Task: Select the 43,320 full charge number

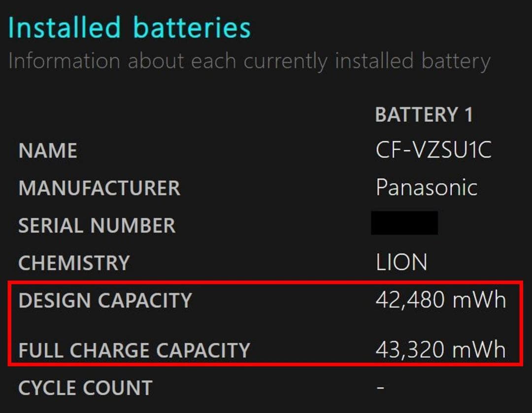Action: click(403, 350)
